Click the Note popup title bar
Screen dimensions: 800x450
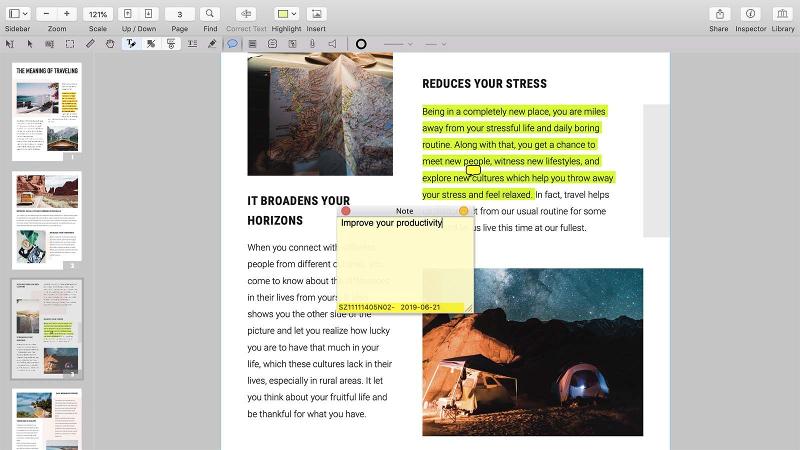click(x=405, y=211)
